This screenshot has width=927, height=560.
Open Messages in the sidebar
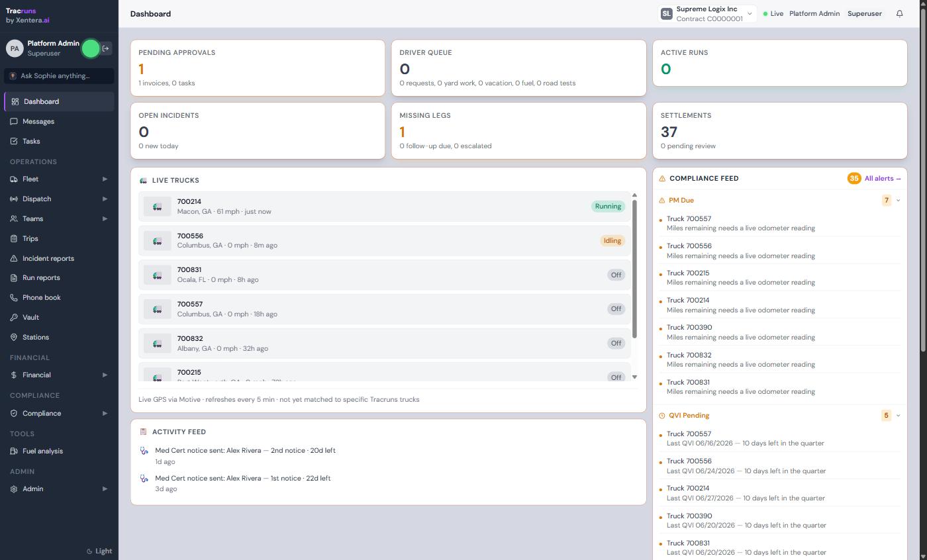pyautogui.click(x=59, y=122)
